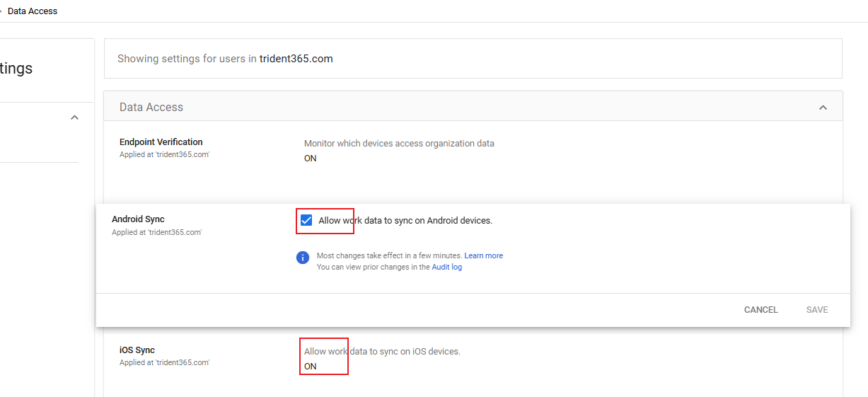Uncheck the Android Sync checkbox

click(x=306, y=220)
